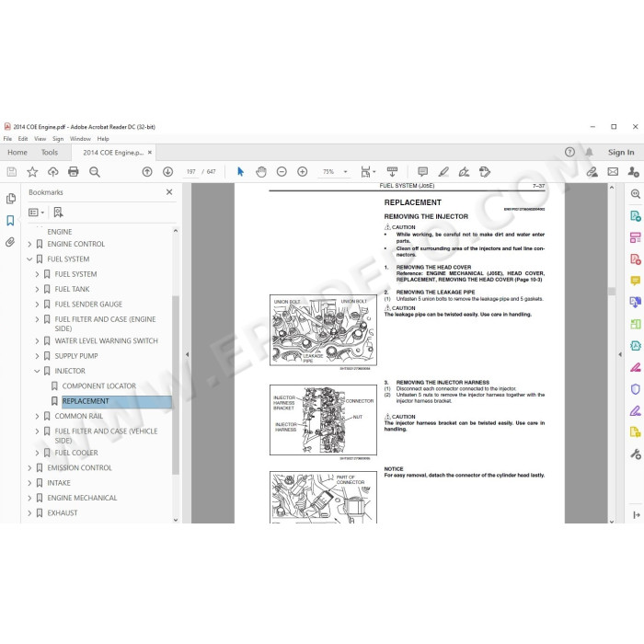
Task: Click the stamp tool icon
Action: [x=485, y=172]
